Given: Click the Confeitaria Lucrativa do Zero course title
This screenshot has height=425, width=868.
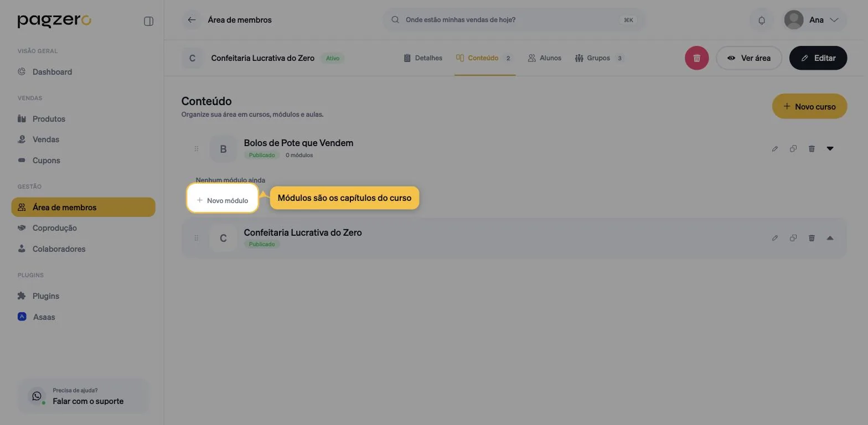Looking at the screenshot, I should pos(303,232).
